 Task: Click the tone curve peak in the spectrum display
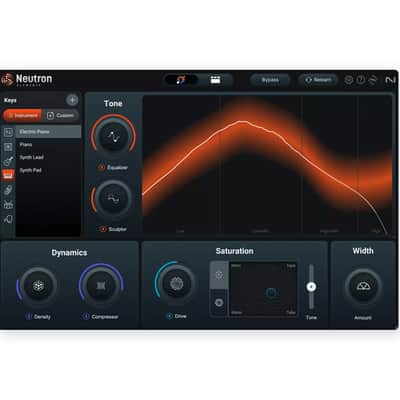[x=243, y=122]
